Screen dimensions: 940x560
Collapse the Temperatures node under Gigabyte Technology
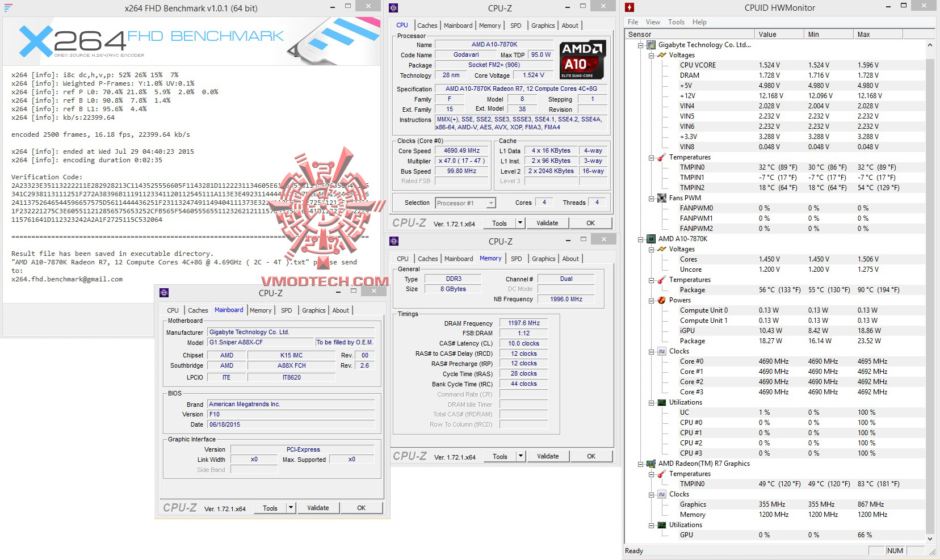tap(651, 157)
